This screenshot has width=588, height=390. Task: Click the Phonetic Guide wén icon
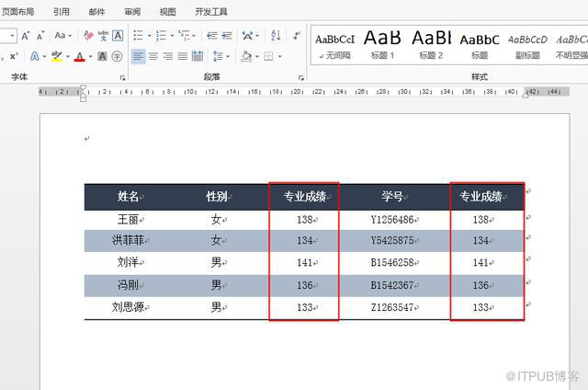103,36
